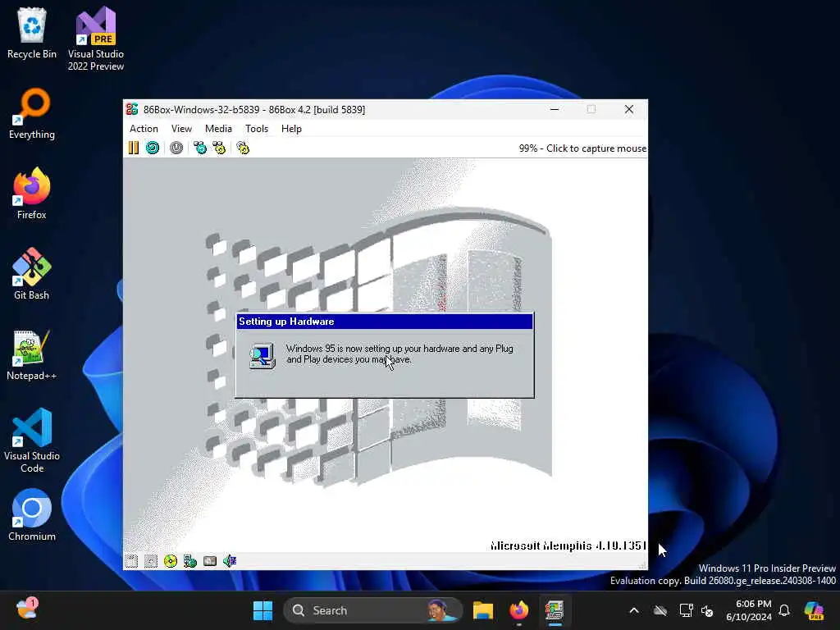Click the first floppy drive status icon

[131, 561]
